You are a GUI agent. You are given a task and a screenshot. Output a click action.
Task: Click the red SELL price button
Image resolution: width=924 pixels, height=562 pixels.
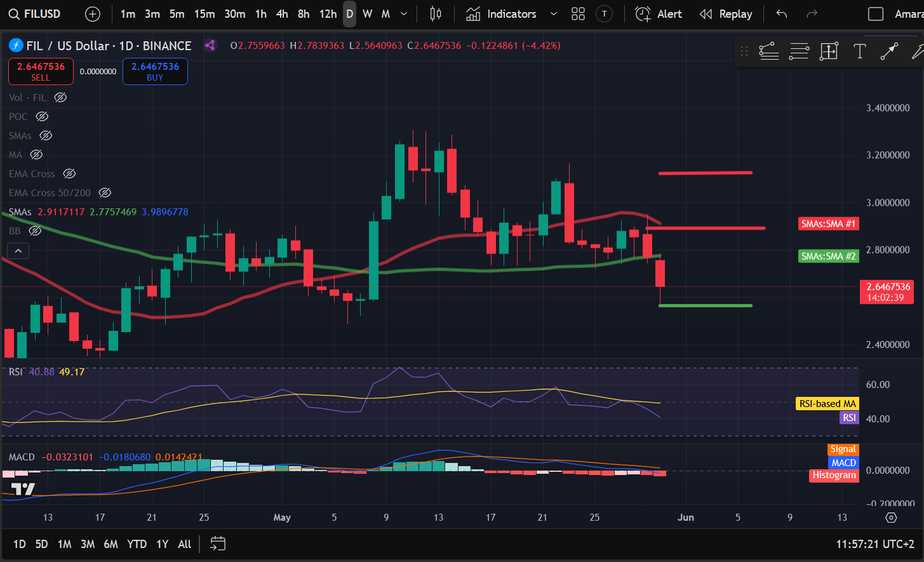coord(41,71)
